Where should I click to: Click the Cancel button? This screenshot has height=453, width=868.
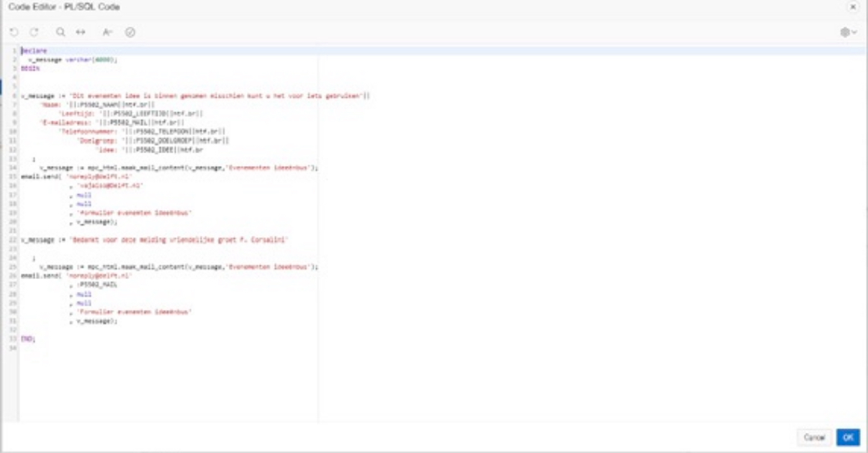point(815,437)
